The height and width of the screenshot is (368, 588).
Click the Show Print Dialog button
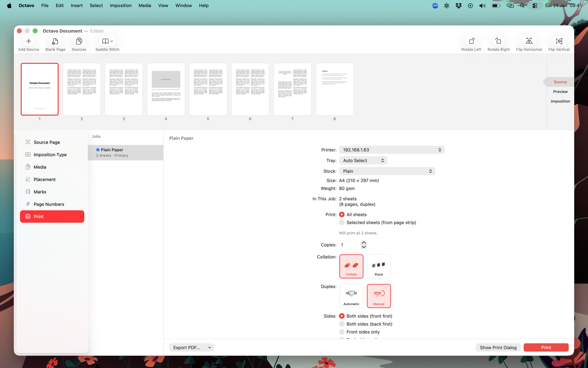[x=498, y=347]
